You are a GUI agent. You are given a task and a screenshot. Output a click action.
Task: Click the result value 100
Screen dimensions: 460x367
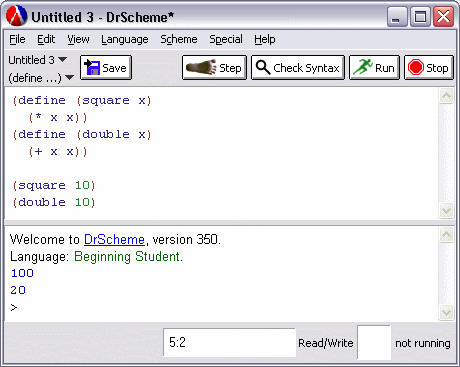tap(22, 273)
